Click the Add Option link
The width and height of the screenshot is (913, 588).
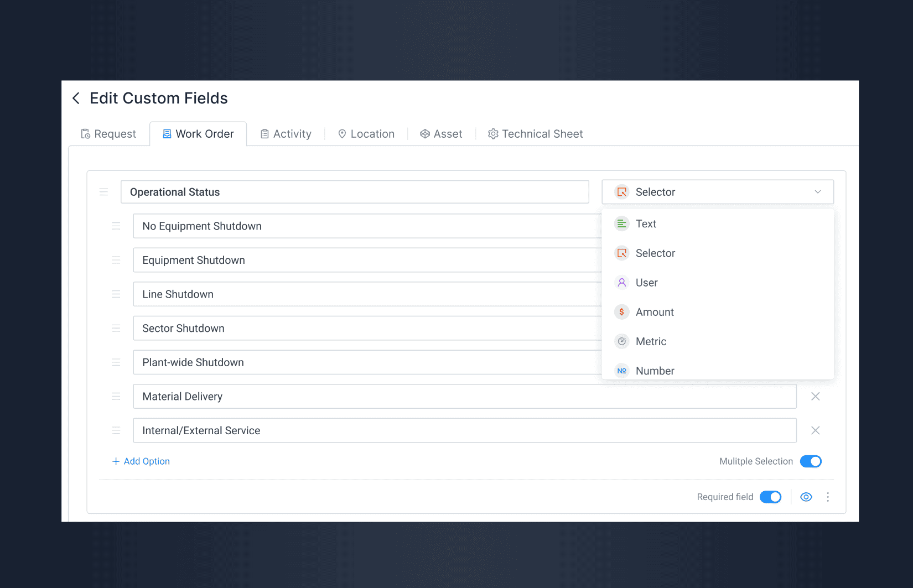(141, 461)
